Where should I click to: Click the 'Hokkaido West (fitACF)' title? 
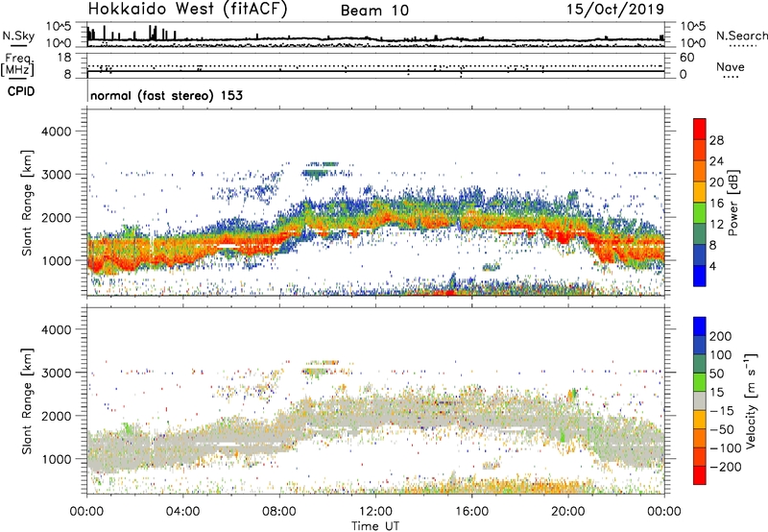[x=187, y=10]
